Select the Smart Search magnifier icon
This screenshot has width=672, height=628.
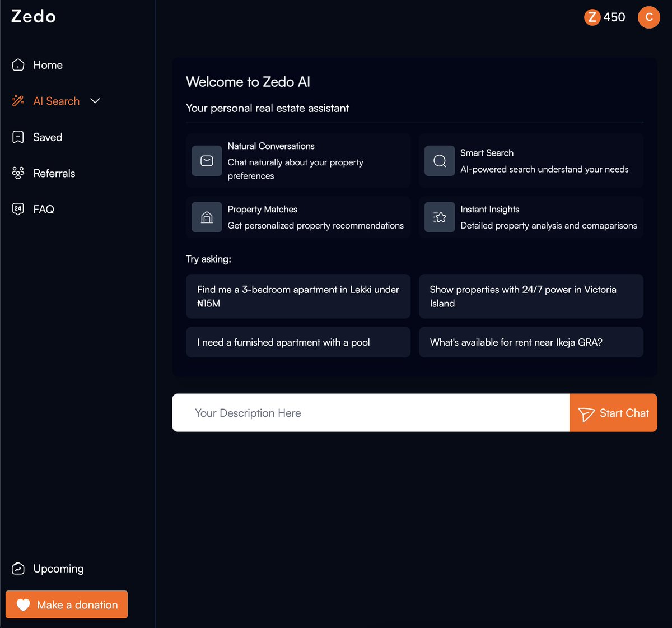tap(440, 161)
